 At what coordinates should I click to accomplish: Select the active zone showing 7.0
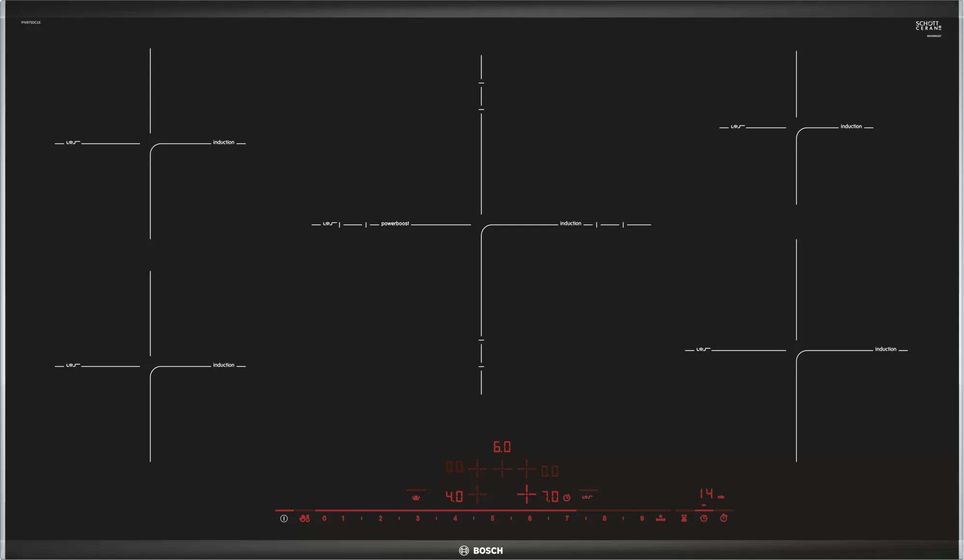tap(550, 496)
